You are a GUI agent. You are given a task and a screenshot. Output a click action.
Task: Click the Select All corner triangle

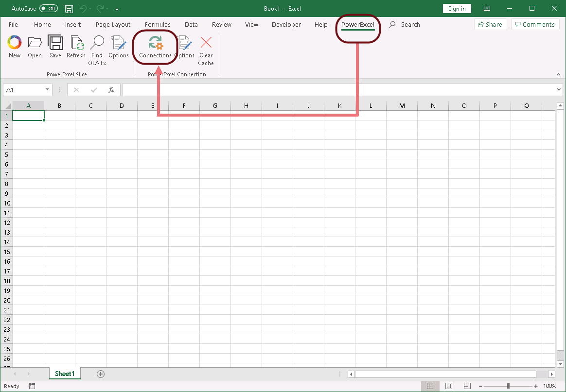tap(7, 106)
